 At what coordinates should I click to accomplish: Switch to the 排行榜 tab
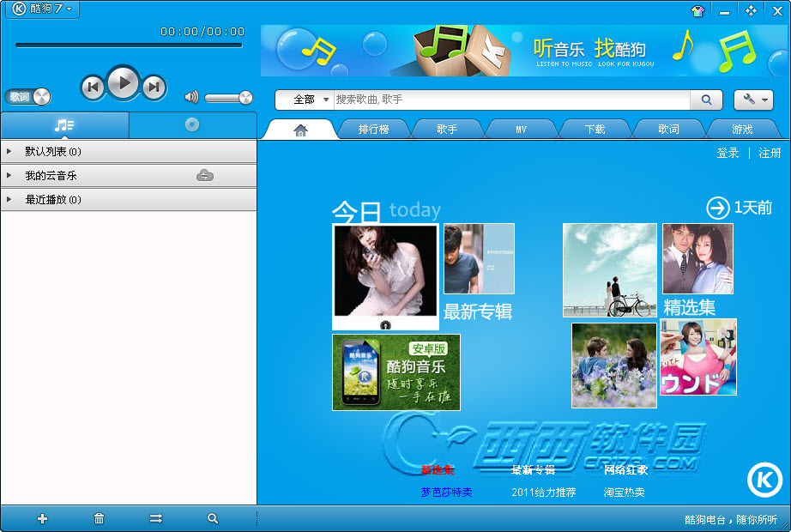373,130
